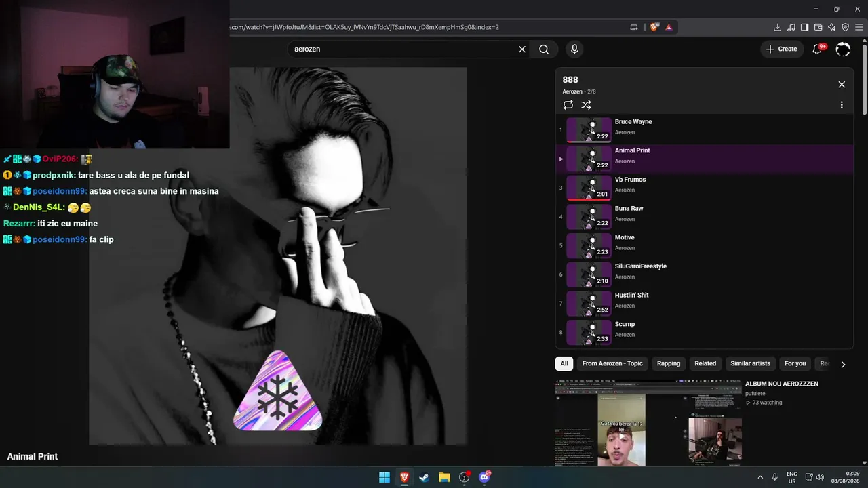Clear the aerozen search text
The image size is (868, 488).
[x=522, y=49]
